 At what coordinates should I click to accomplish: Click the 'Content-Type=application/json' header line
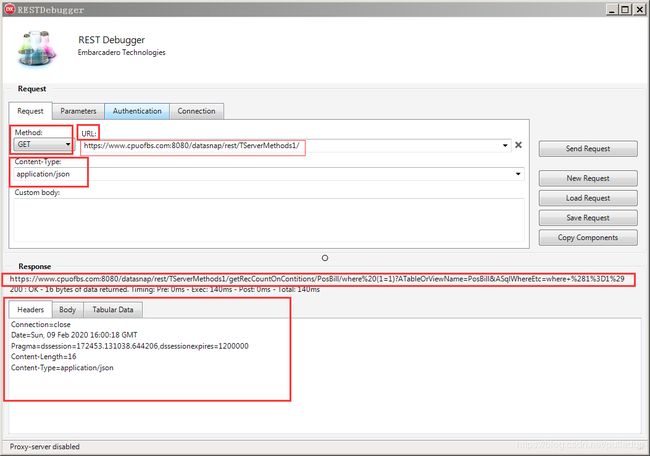[62, 368]
